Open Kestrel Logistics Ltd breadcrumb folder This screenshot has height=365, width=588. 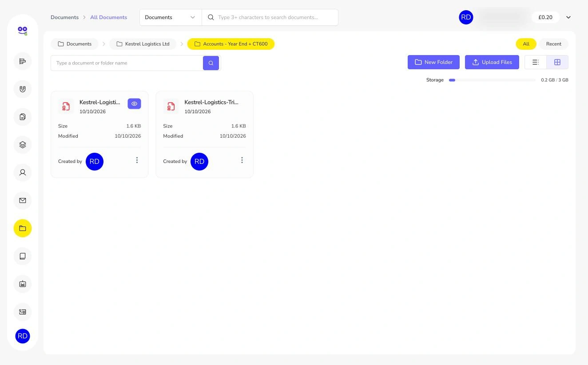[x=143, y=44]
